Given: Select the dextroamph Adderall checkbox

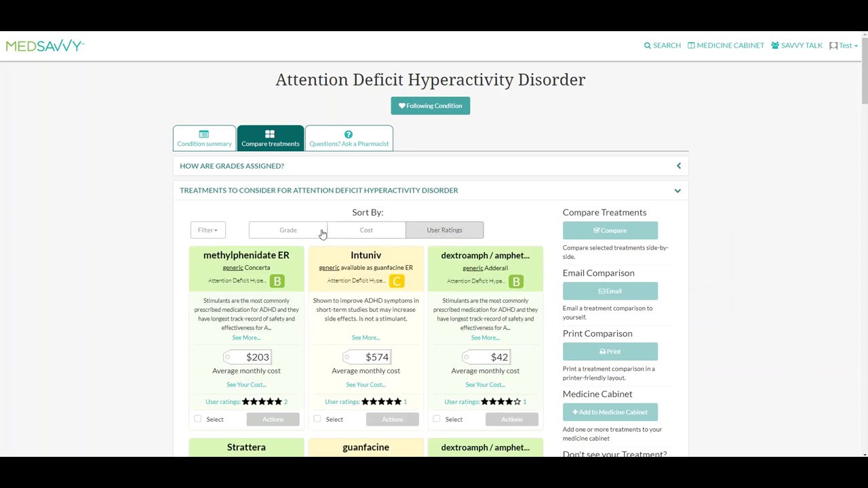Looking at the screenshot, I should click(437, 419).
